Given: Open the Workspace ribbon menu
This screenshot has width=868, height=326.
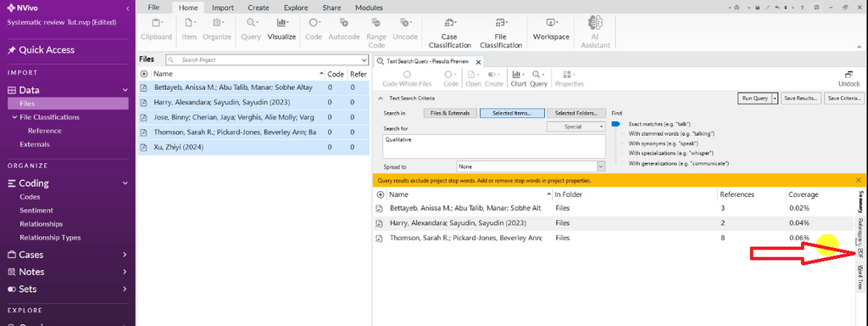Looking at the screenshot, I should [x=551, y=29].
